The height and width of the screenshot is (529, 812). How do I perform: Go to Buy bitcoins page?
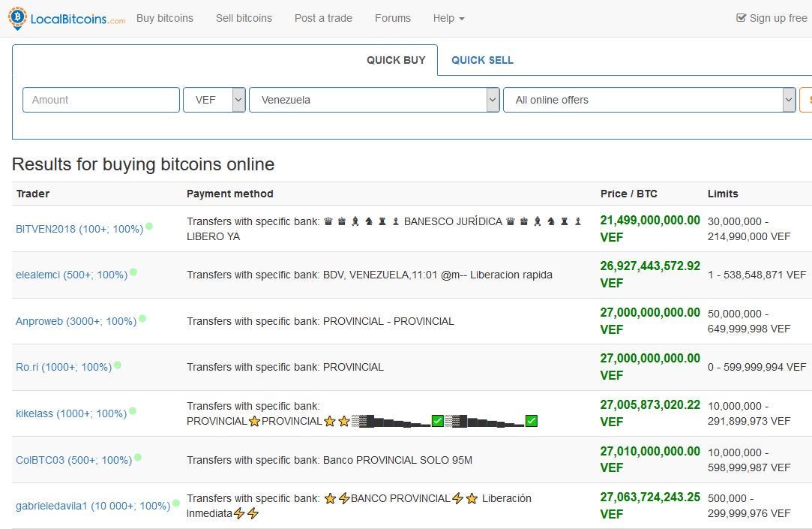(x=165, y=18)
